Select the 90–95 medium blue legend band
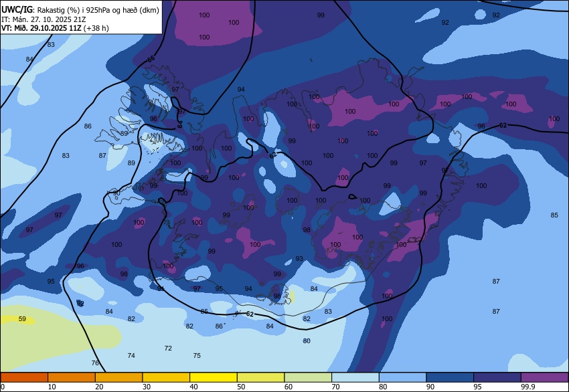The width and height of the screenshot is (569, 392). tap(451, 377)
